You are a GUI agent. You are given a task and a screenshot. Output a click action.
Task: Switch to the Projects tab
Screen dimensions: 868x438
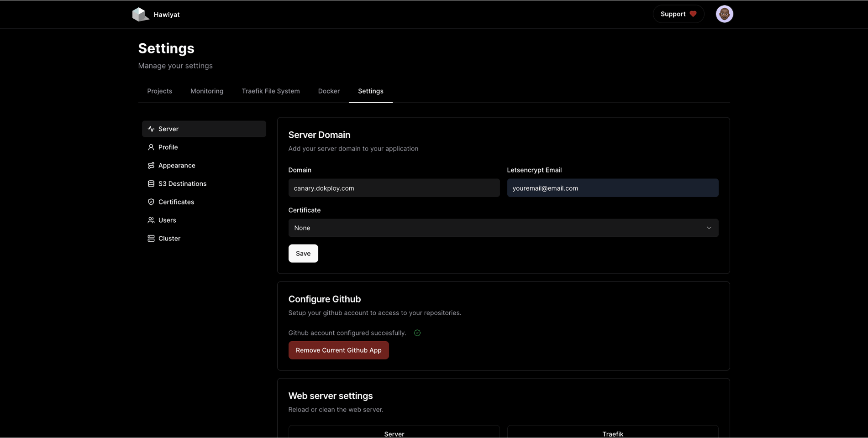[160, 91]
